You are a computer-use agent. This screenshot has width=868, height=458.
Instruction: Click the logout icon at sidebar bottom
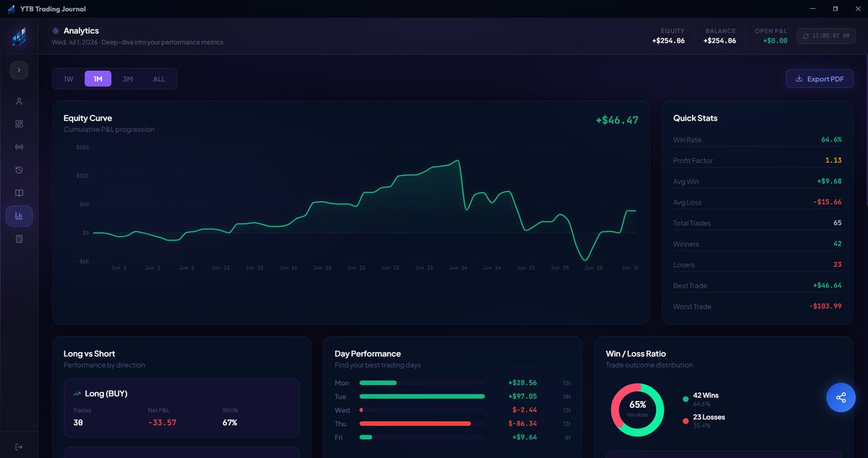[19, 447]
